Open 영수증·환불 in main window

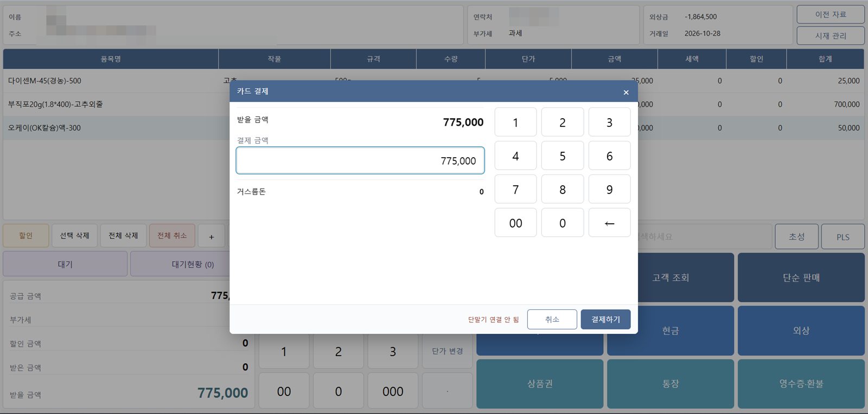point(801,384)
